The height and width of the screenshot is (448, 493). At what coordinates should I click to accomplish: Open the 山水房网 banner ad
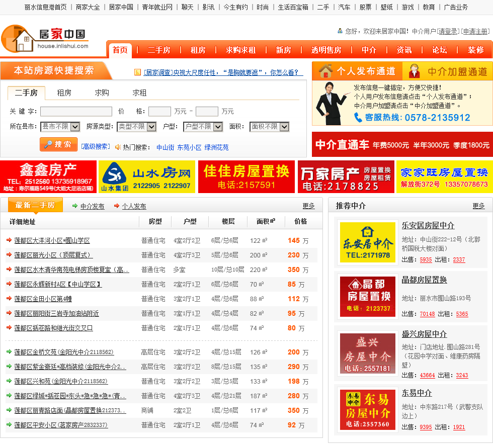147,176
